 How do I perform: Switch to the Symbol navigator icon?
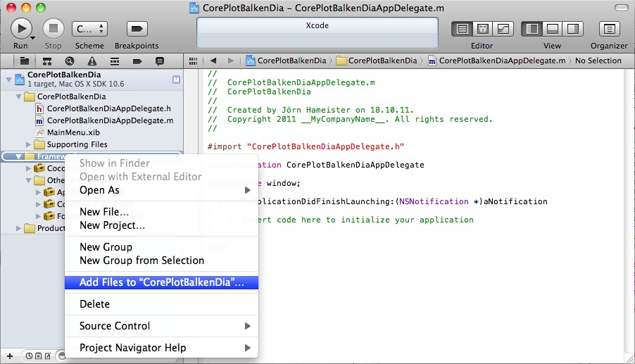tap(47, 61)
